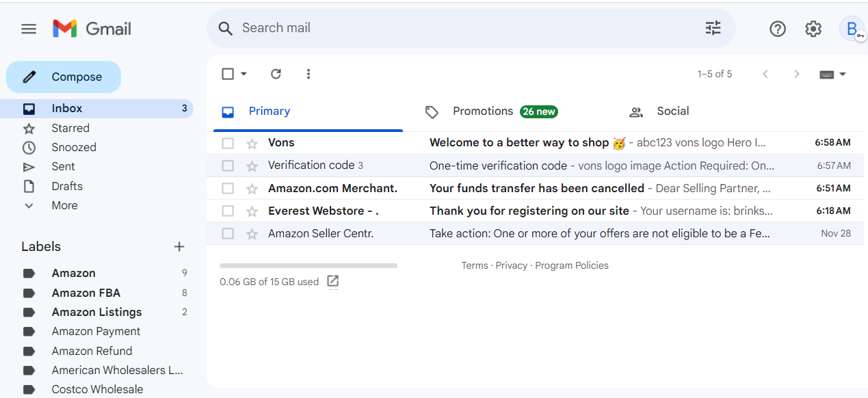Click the plus icon to create label
Screen dimensions: 868x398
[x=179, y=247]
